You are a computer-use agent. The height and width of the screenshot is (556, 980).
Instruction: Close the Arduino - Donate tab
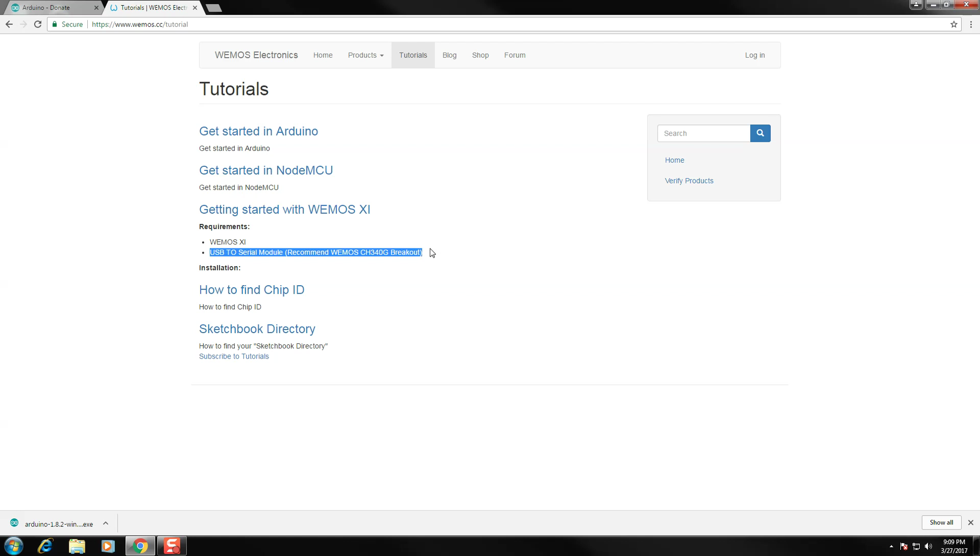(x=96, y=8)
